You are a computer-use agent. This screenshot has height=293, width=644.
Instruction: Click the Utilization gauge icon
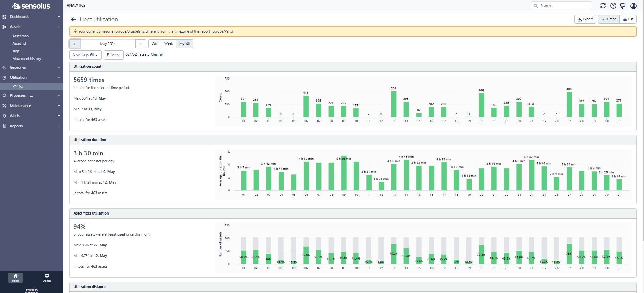pyautogui.click(x=4, y=77)
